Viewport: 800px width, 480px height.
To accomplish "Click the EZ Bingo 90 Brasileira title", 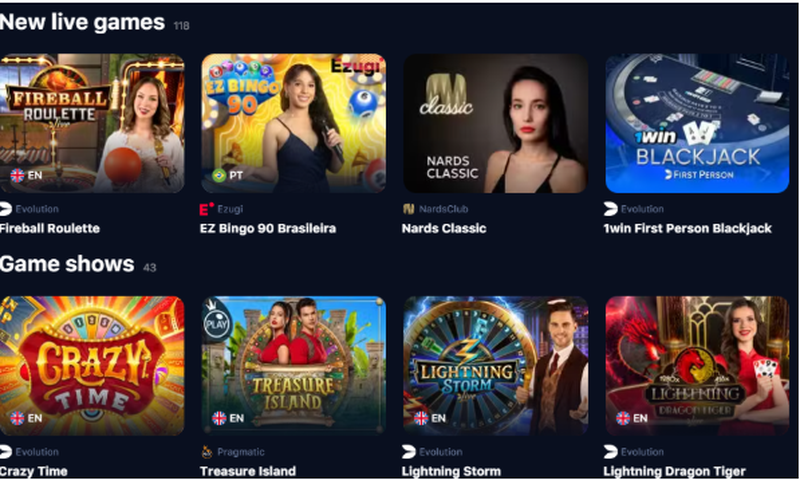I will (268, 229).
